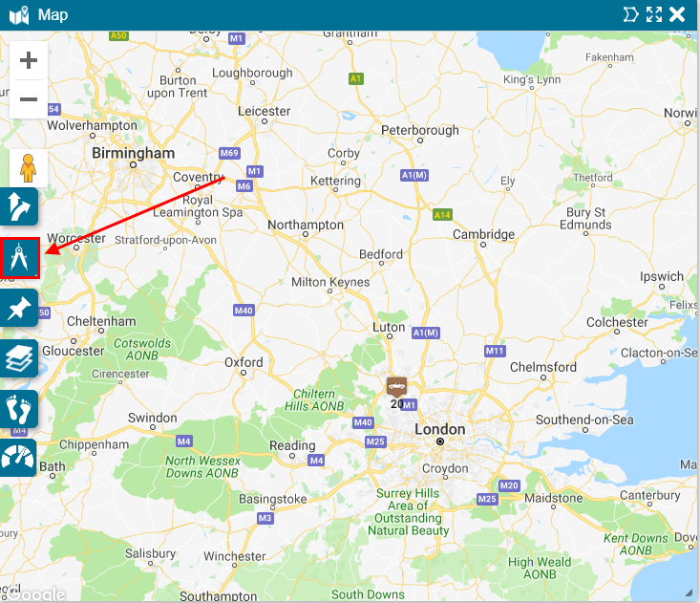
Task: Click the Google logo link
Action: [35, 593]
